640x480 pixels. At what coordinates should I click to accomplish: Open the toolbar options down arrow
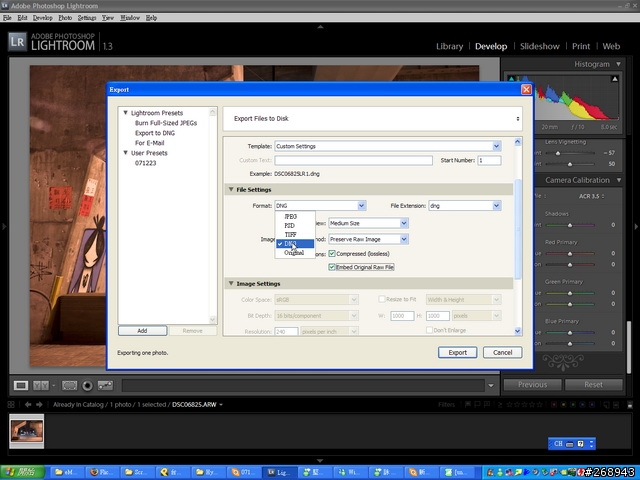[491, 385]
